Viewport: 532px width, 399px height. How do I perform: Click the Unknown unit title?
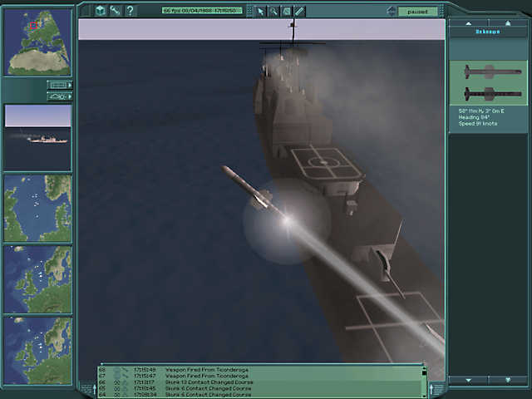tap(488, 32)
